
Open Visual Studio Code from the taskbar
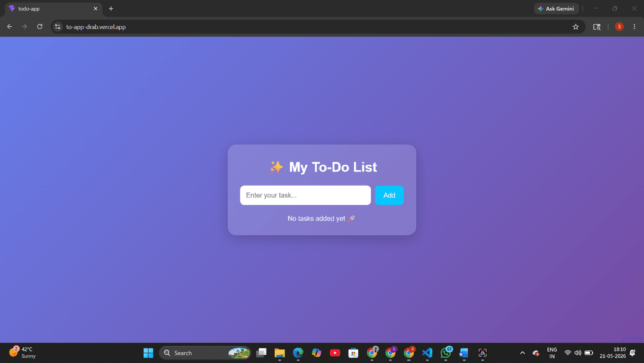tap(427, 353)
